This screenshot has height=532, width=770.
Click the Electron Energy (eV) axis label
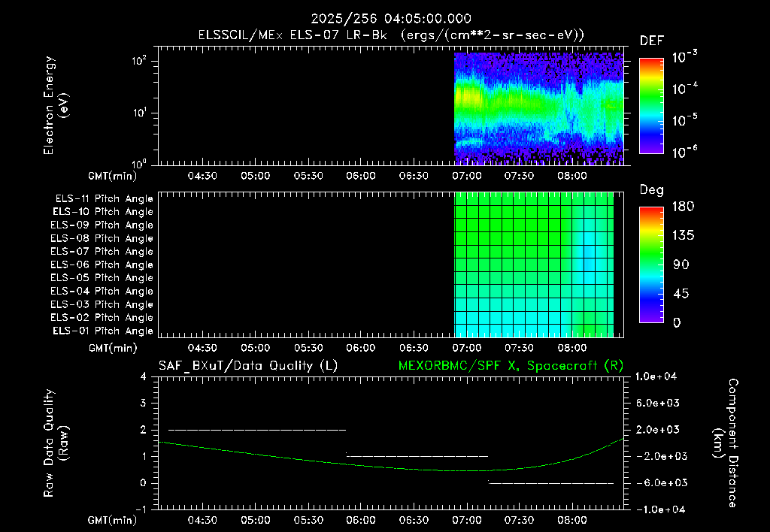pos(56,105)
